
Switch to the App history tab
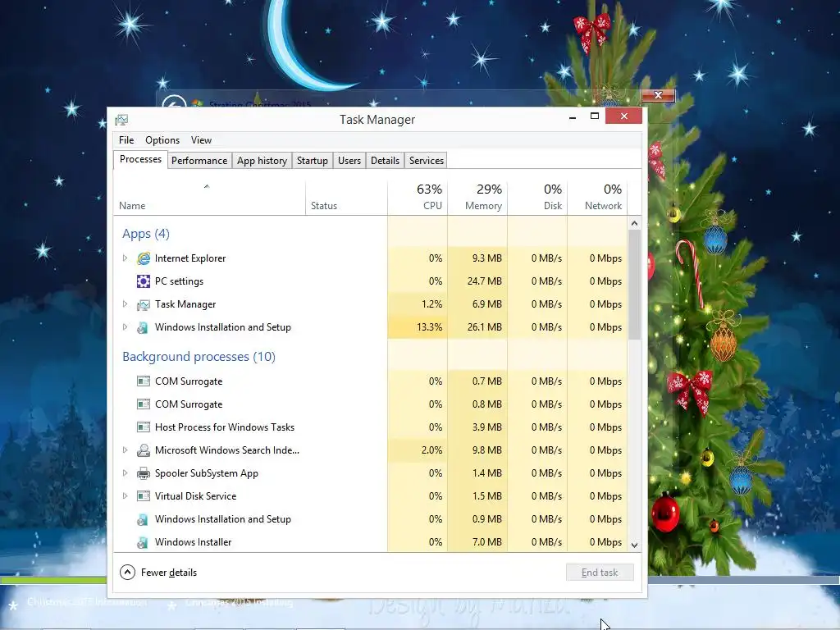pyautogui.click(x=262, y=161)
